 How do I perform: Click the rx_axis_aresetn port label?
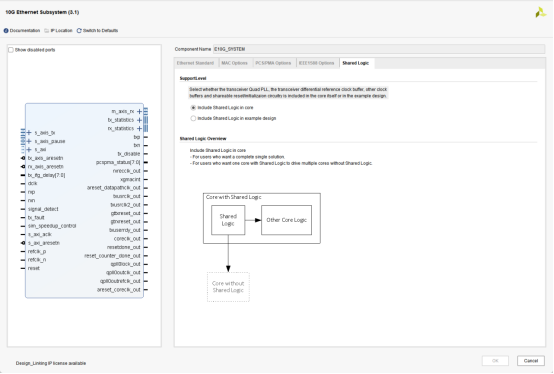tap(46, 167)
